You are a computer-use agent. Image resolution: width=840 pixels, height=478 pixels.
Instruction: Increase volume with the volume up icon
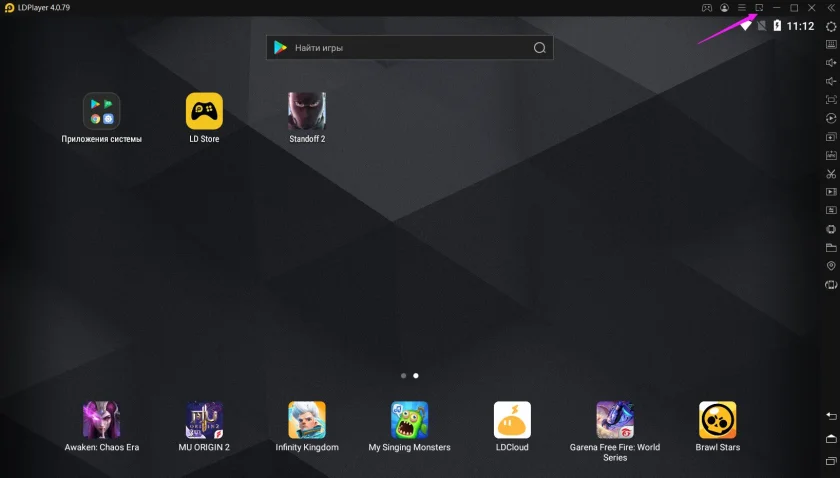(x=831, y=63)
